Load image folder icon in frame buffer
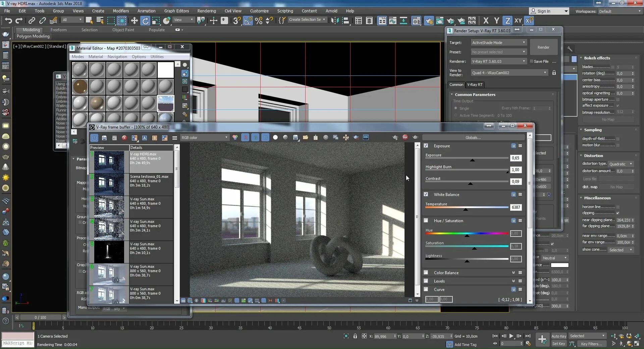644x349 pixels. point(305,137)
